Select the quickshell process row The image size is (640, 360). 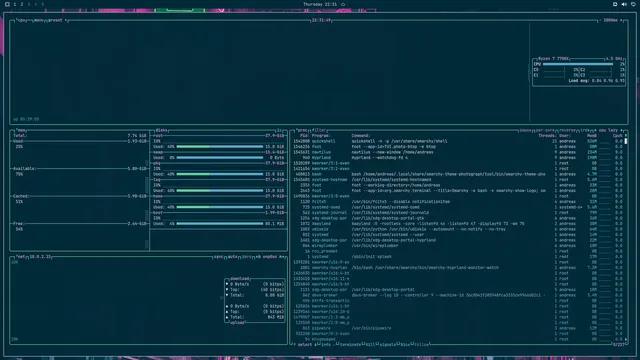click(458, 141)
